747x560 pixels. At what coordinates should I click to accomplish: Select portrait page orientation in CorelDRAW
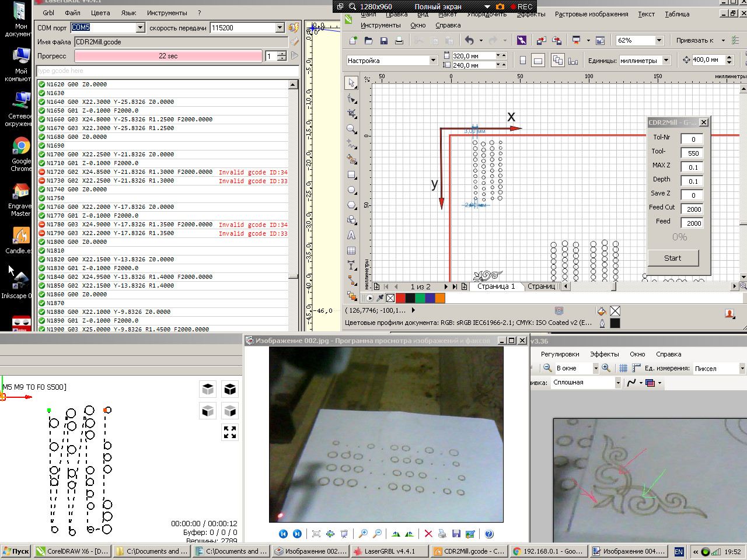coord(522,60)
